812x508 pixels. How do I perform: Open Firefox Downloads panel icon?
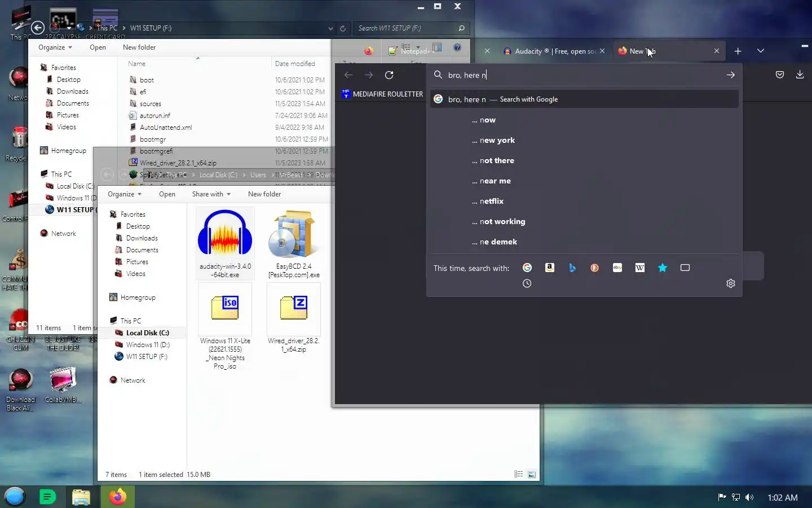click(x=800, y=75)
